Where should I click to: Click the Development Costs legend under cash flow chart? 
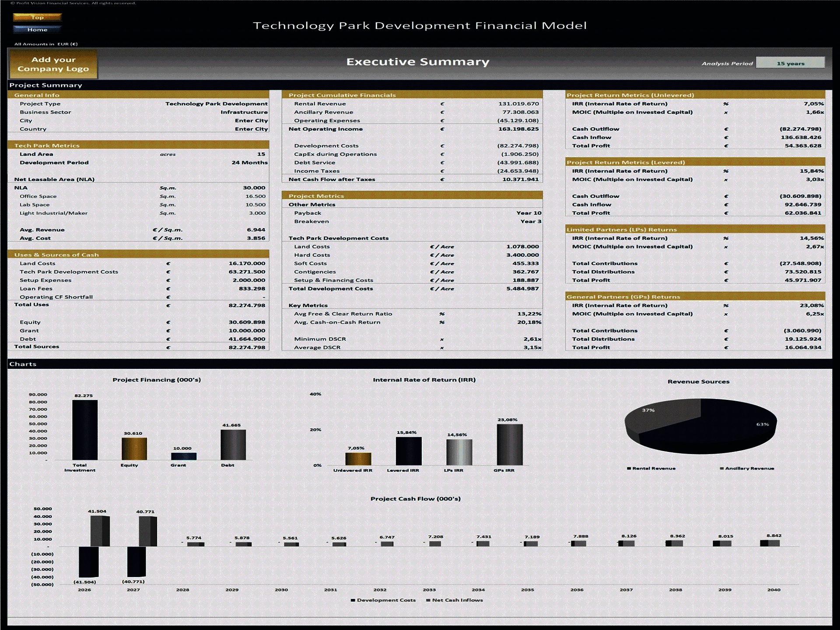[x=383, y=600]
